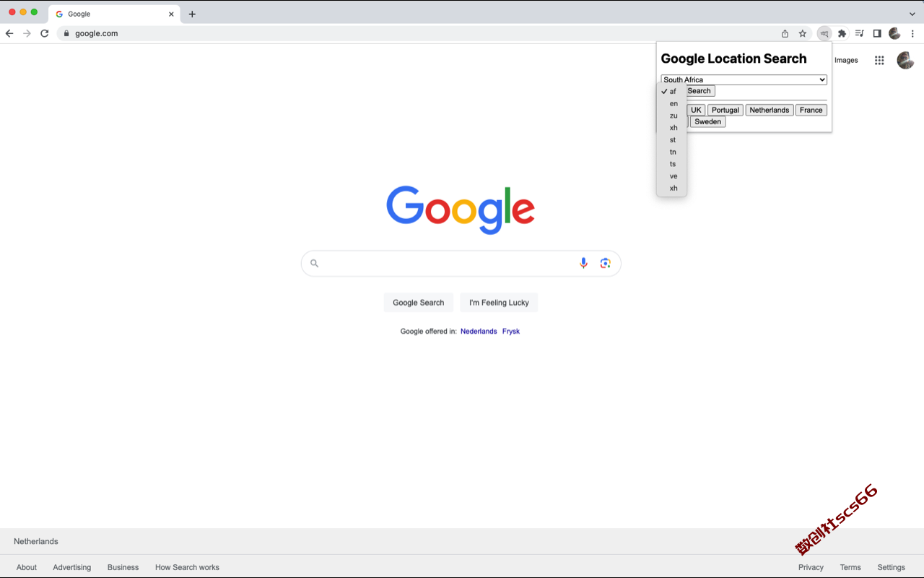This screenshot has width=924, height=578.
Task: Open the Google apps grid
Action: (879, 61)
